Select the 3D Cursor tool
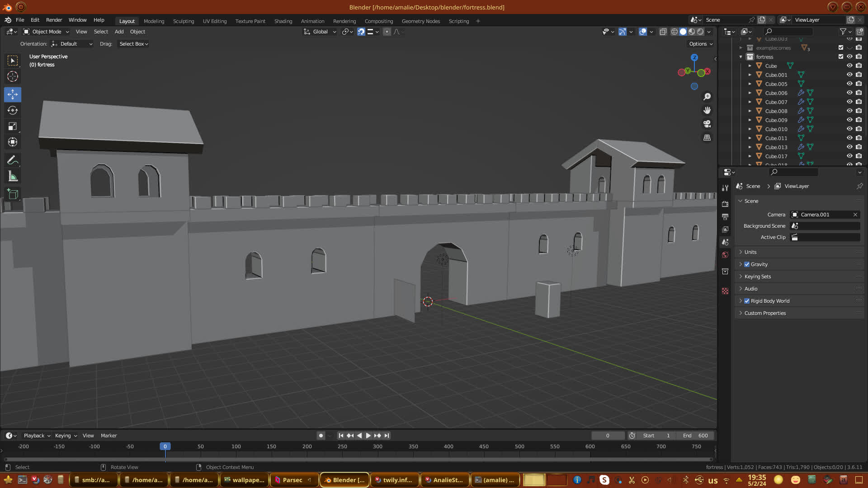 click(13, 76)
